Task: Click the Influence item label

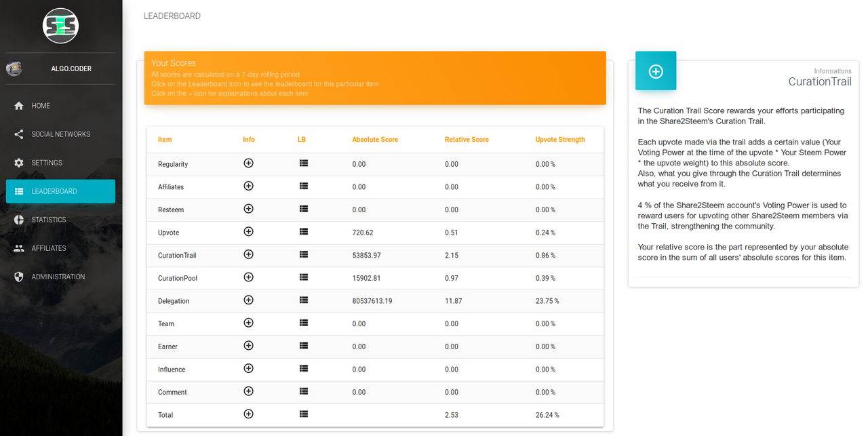Action: [172, 370]
